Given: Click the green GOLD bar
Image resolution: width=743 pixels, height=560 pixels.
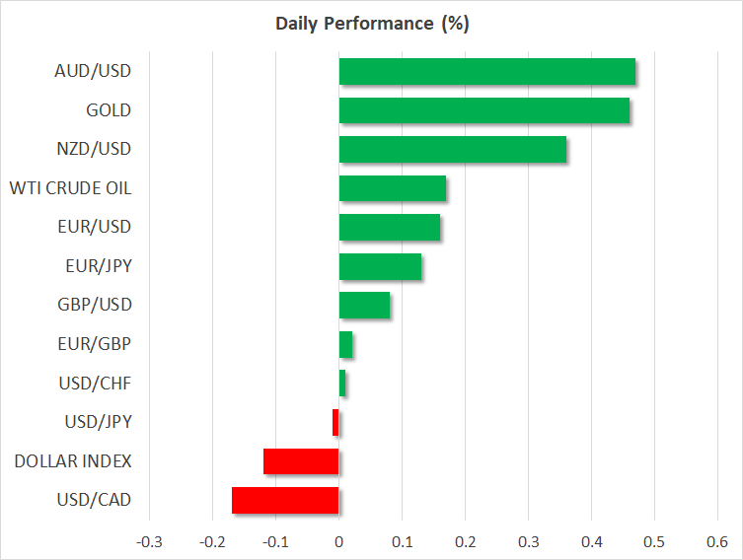Looking at the screenshot, I should pos(483,110).
